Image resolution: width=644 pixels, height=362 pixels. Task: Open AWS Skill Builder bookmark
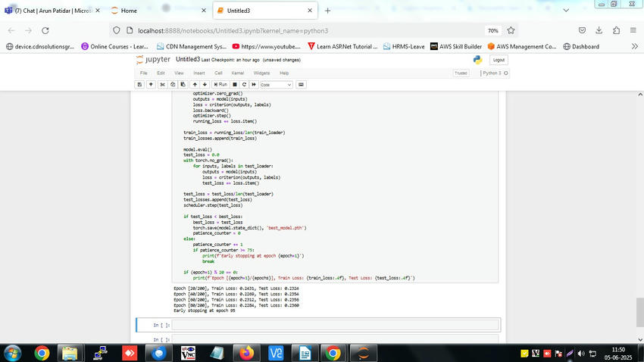pyautogui.click(x=456, y=46)
